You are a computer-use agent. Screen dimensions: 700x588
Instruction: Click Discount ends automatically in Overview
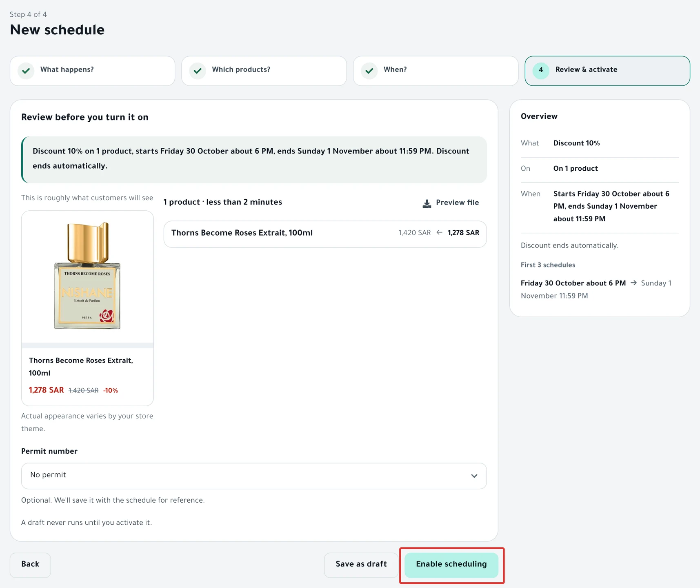tap(569, 245)
